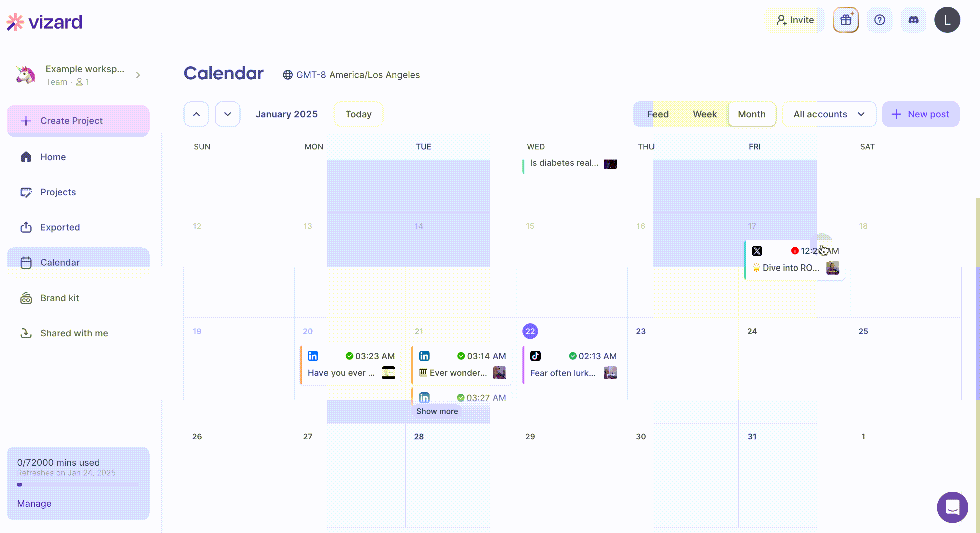Expand the Example workspace switcher chevron

[x=138, y=75]
